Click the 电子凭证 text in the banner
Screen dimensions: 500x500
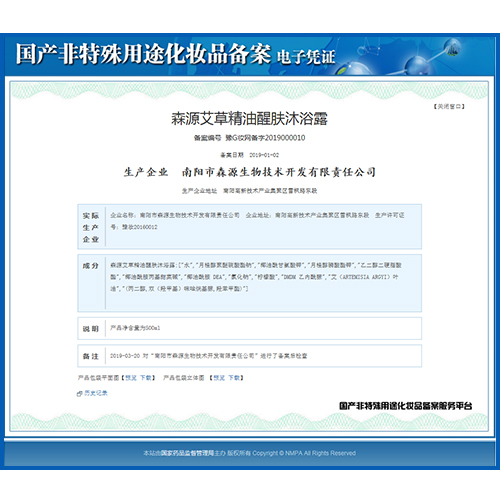pyautogui.click(x=306, y=57)
